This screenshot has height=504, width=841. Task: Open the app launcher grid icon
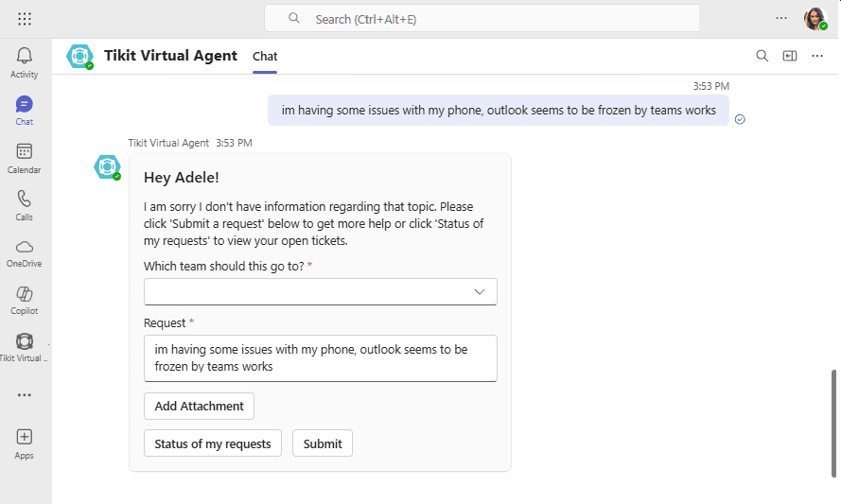25,19
